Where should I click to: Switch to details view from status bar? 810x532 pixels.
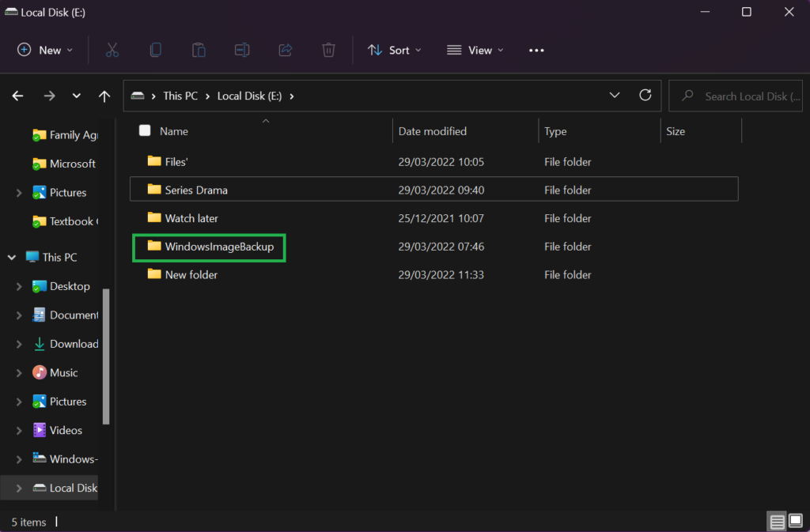click(x=777, y=522)
